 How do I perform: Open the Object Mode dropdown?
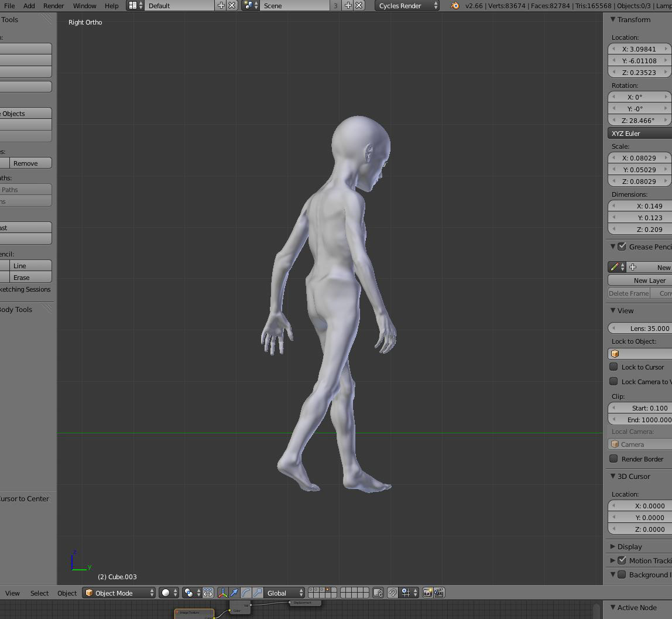tap(119, 593)
